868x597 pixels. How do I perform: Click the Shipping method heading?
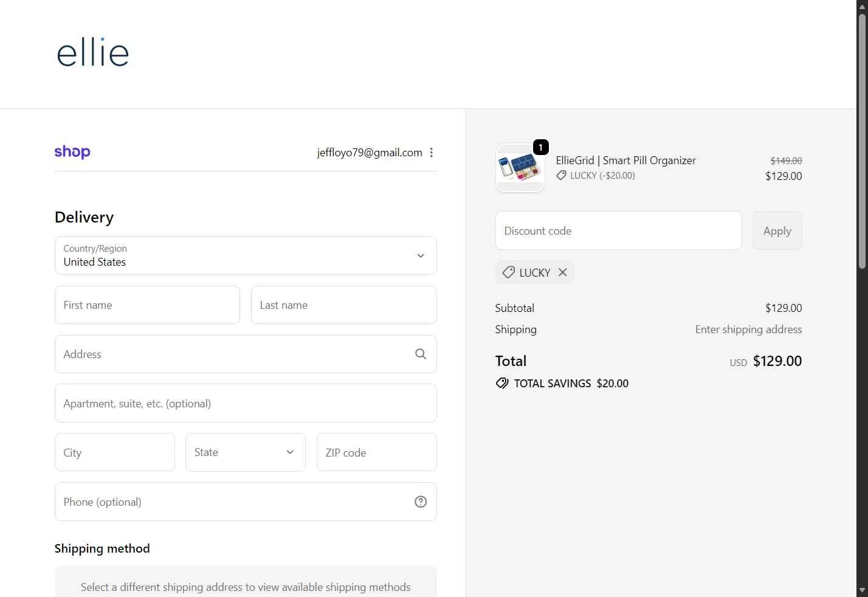pyautogui.click(x=102, y=548)
